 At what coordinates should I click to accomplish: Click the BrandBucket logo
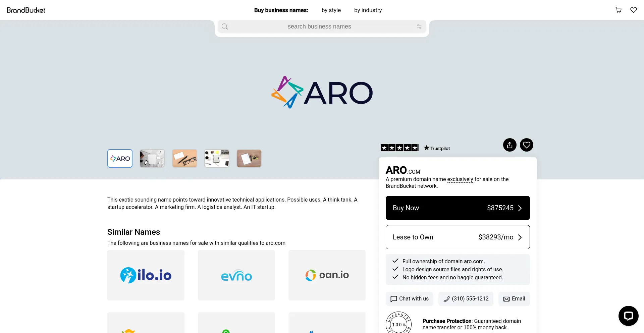[x=26, y=10]
